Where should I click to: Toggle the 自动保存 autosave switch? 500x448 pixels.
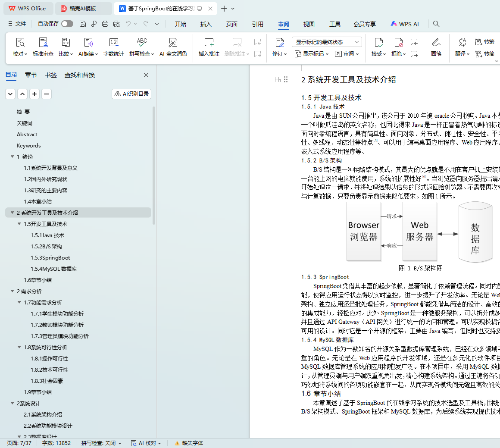tap(67, 24)
